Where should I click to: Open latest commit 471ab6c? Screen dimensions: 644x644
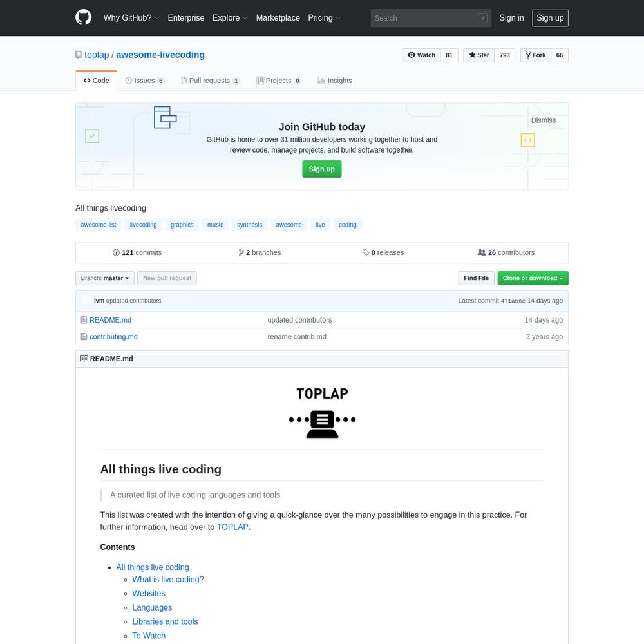tap(513, 301)
